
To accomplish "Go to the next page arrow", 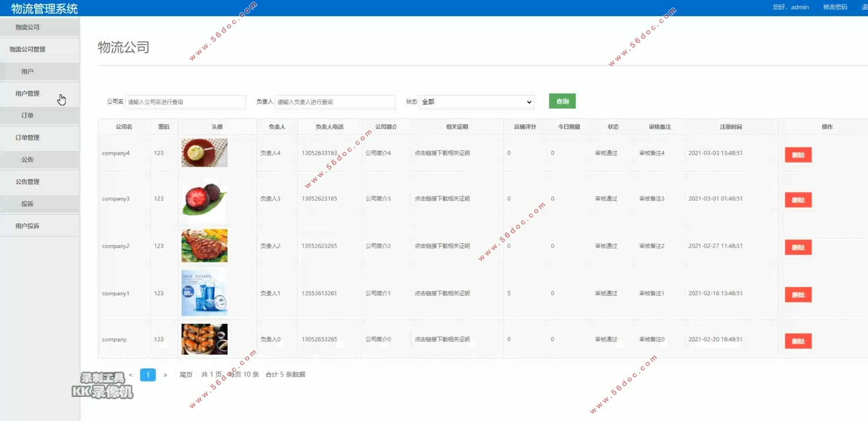I will pyautogui.click(x=165, y=375).
